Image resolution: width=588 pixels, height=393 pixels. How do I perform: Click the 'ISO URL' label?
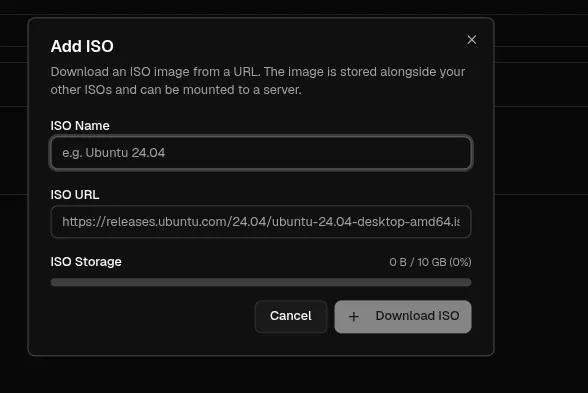pyautogui.click(x=75, y=195)
